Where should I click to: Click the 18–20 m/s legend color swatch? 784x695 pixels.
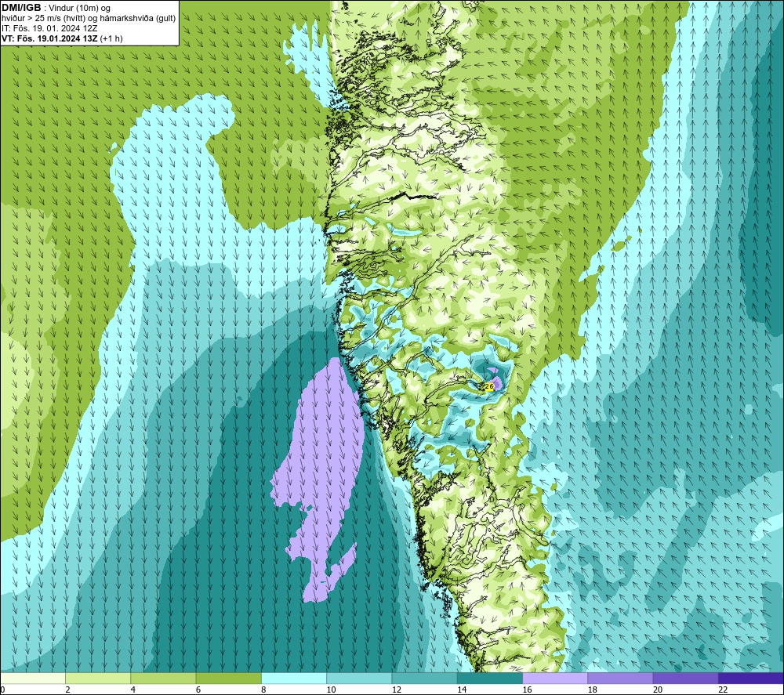(620, 678)
